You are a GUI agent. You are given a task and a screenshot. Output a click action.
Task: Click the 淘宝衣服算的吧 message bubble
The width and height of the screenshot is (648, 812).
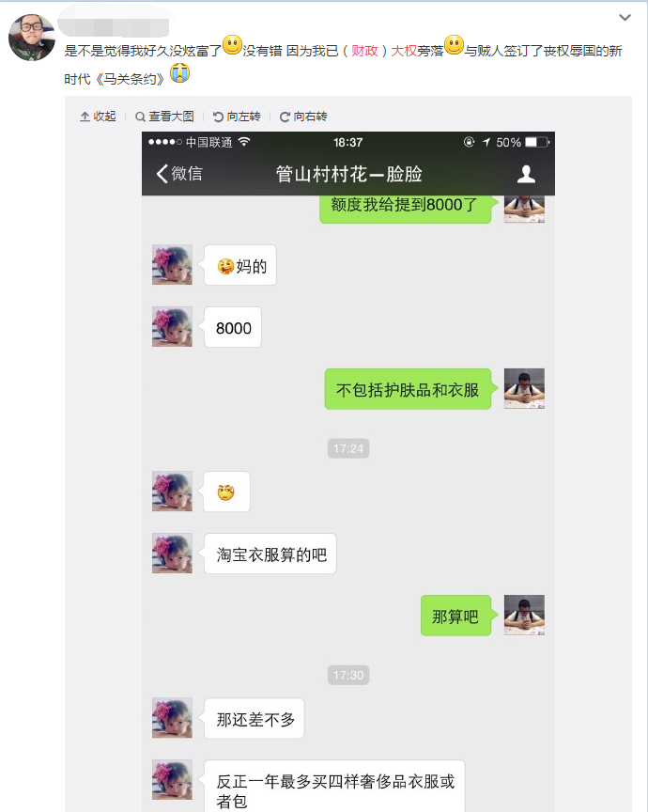click(x=270, y=554)
